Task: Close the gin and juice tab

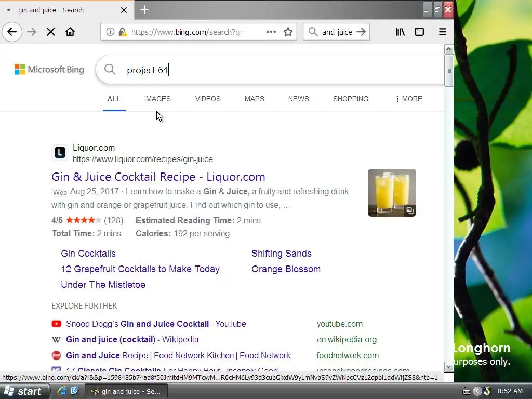Action: (124, 10)
